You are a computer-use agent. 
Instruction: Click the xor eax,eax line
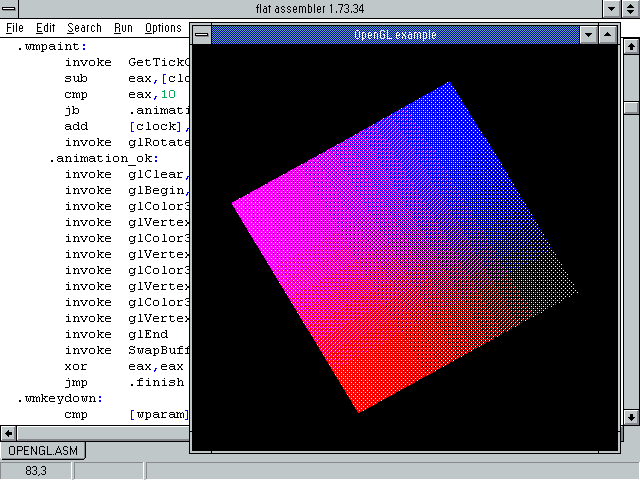point(124,366)
